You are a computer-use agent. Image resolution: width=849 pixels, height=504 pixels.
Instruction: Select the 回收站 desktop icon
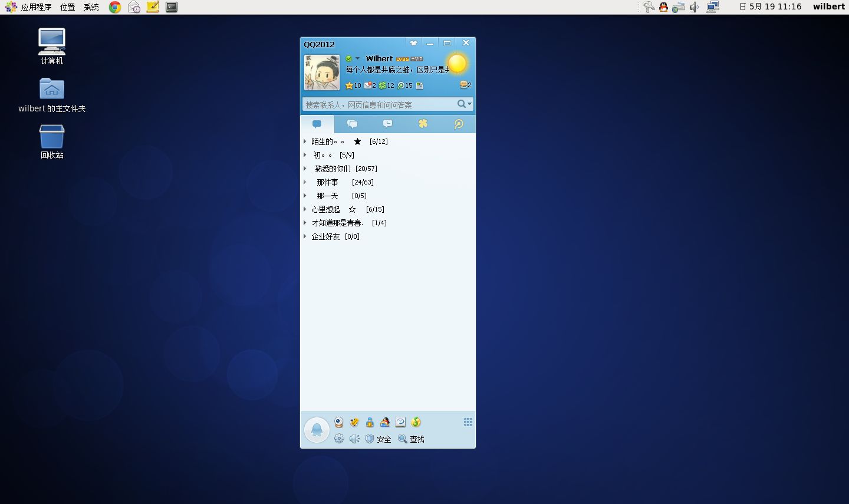click(x=52, y=141)
